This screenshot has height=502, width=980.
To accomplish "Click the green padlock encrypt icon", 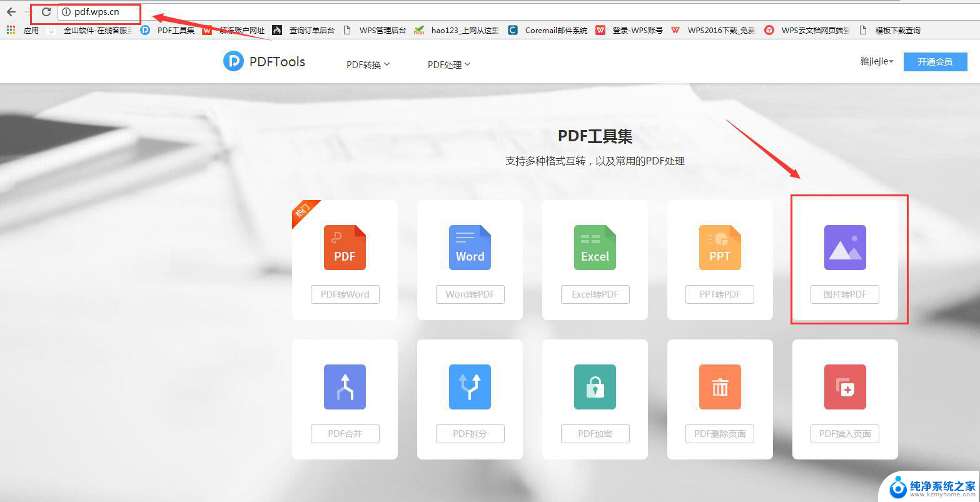I will tap(595, 387).
